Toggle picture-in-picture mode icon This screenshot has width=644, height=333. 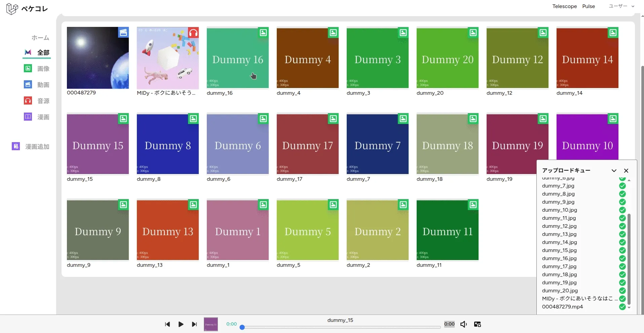click(x=477, y=324)
